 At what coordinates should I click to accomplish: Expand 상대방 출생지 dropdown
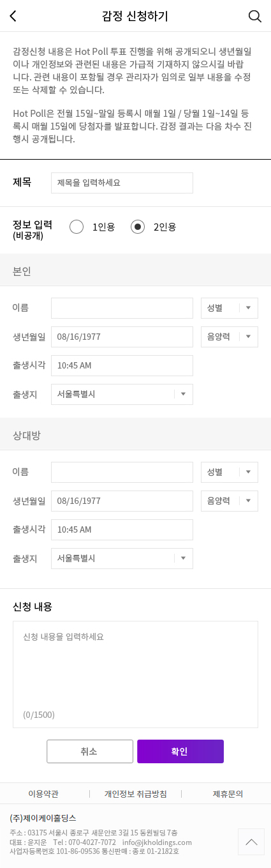[x=122, y=558]
